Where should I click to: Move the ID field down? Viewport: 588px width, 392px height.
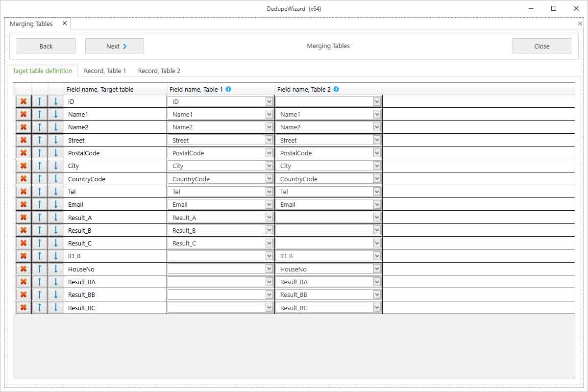click(56, 101)
